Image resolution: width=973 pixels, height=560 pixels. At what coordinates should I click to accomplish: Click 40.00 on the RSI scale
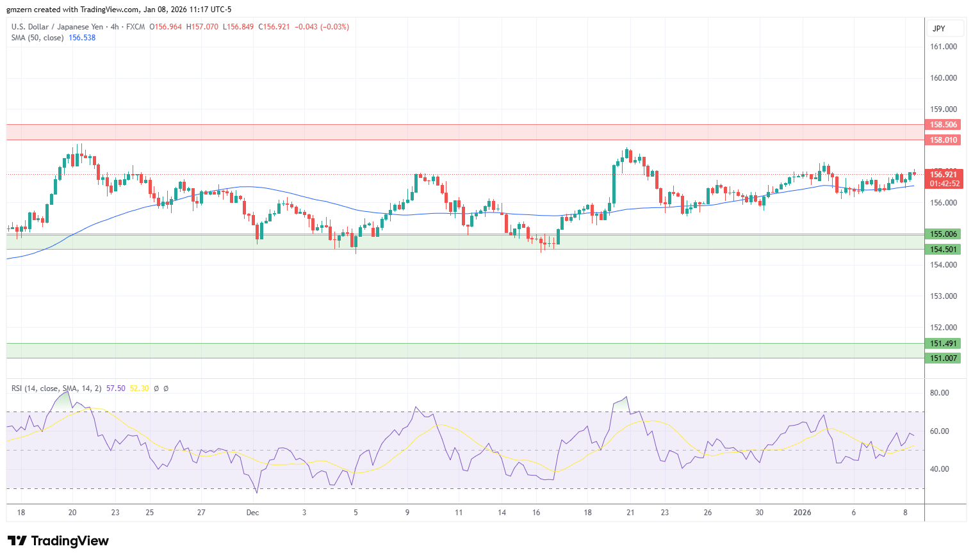[939, 469]
